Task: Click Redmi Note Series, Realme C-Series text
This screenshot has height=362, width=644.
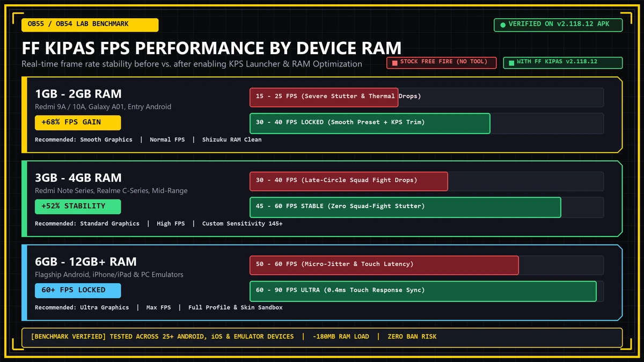Action: pyautogui.click(x=111, y=191)
